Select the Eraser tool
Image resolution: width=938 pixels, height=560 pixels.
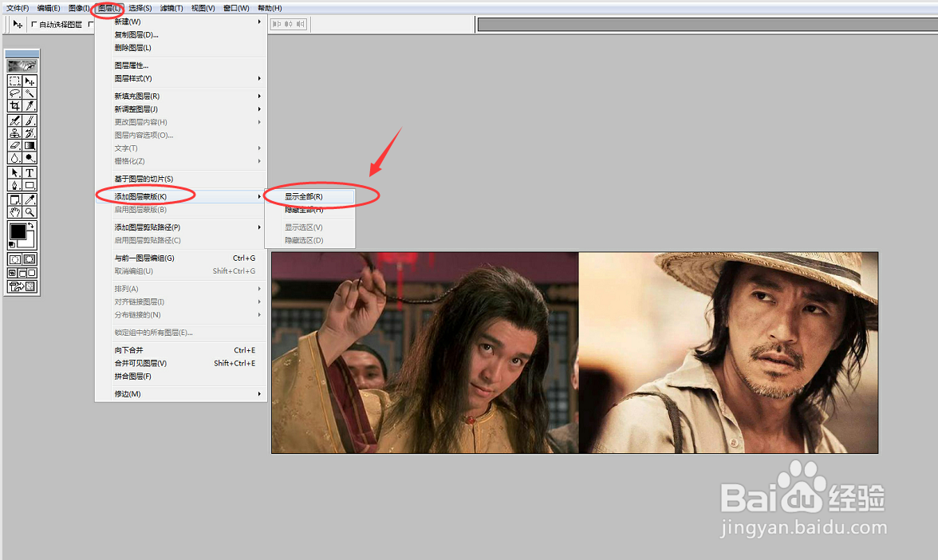(14, 145)
